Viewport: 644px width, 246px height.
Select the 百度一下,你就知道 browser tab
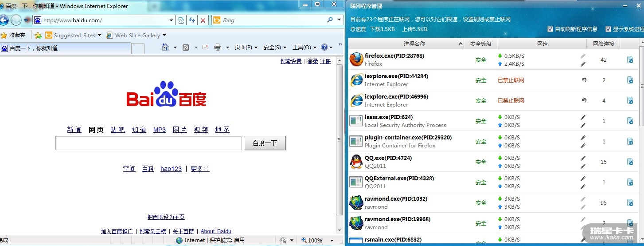(x=65, y=48)
